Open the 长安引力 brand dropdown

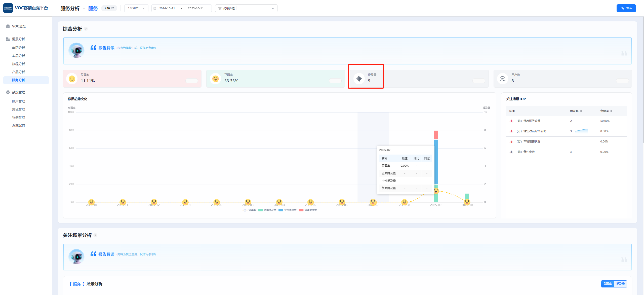(136, 8)
